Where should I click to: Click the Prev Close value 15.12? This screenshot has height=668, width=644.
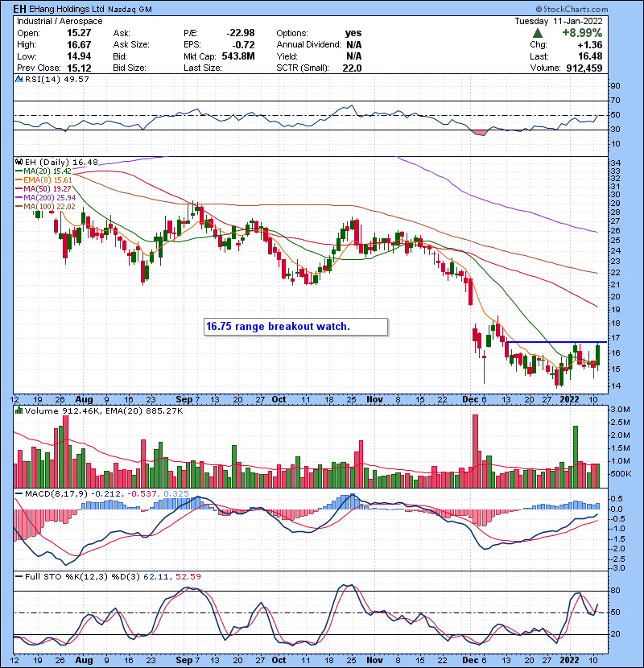(79, 68)
